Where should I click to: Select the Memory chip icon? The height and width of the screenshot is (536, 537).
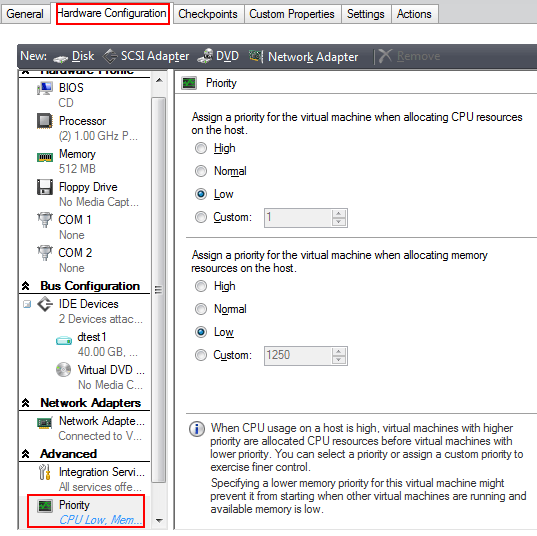pos(45,157)
